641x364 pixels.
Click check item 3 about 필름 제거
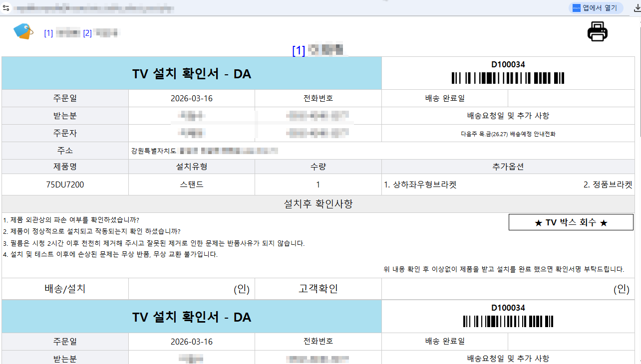[154, 243]
